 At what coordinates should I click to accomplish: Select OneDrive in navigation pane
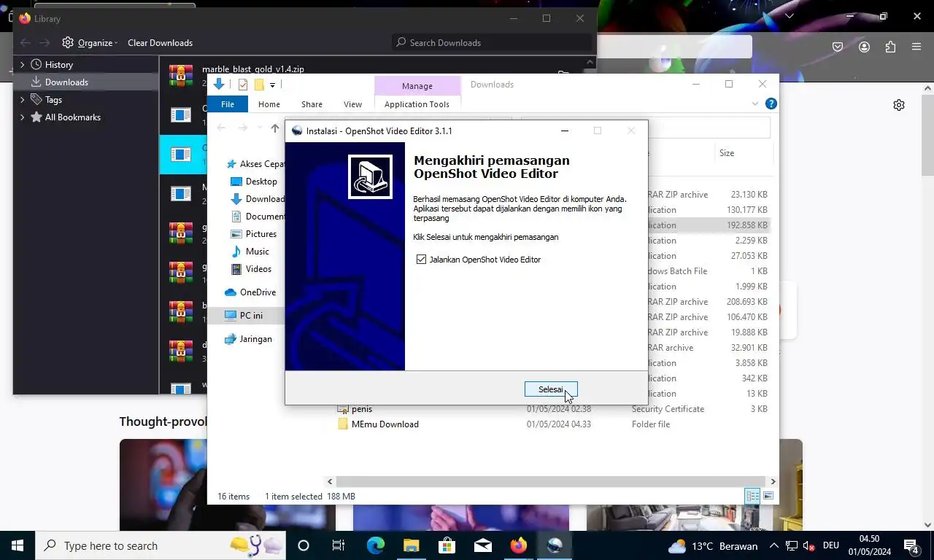tap(250, 292)
